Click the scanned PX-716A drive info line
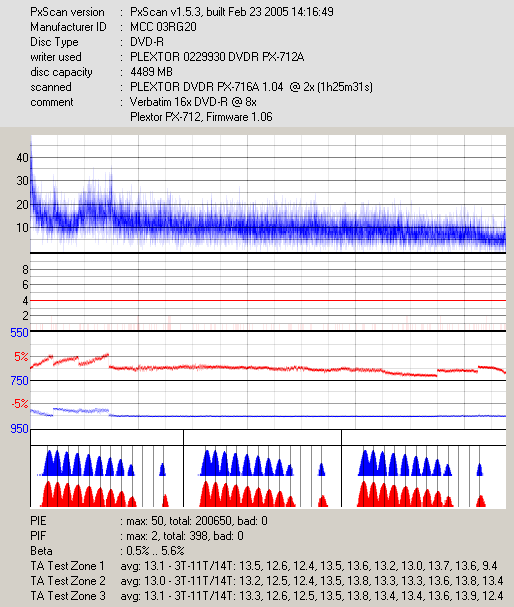This screenshot has height=607, width=514. point(251,87)
